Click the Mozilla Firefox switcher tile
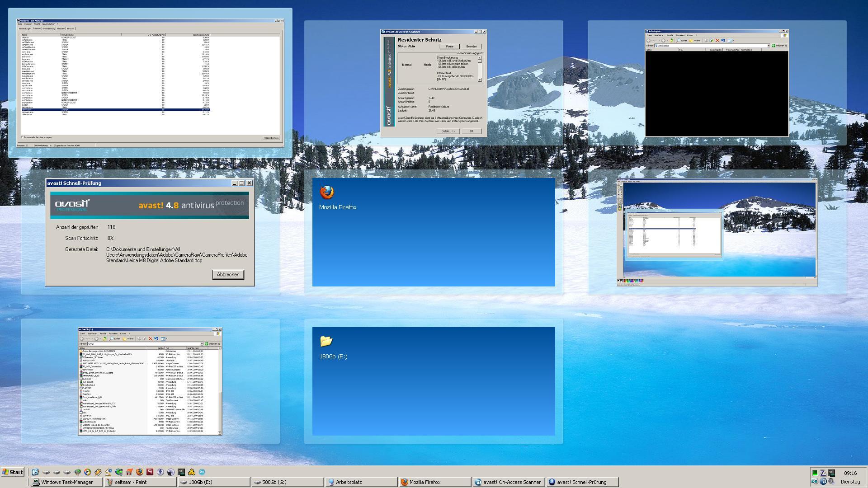 coord(433,232)
